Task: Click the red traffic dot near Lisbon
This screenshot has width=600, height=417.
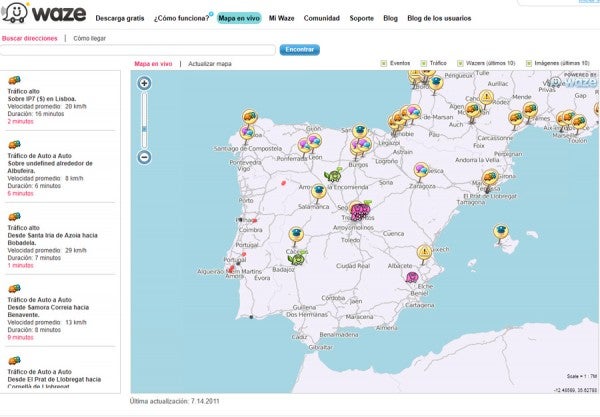Action: [x=232, y=268]
